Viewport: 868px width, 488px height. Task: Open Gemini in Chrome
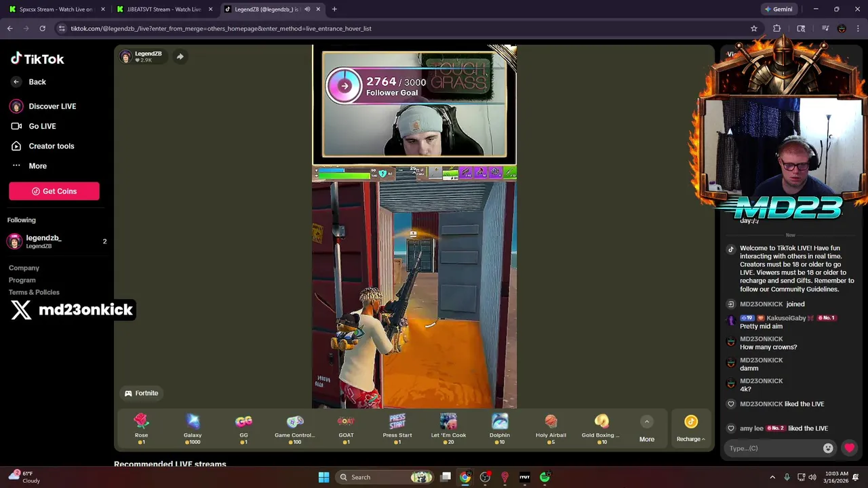coord(778,9)
